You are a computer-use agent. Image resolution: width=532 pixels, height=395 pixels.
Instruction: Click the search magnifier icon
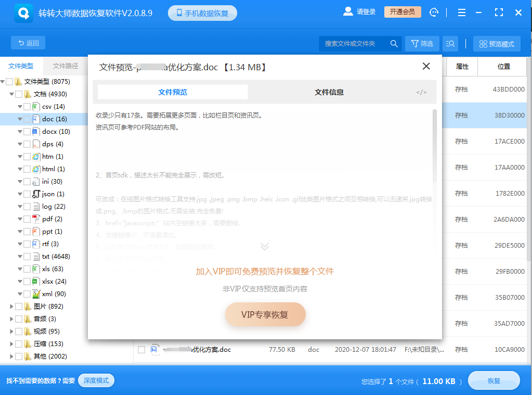(x=394, y=44)
